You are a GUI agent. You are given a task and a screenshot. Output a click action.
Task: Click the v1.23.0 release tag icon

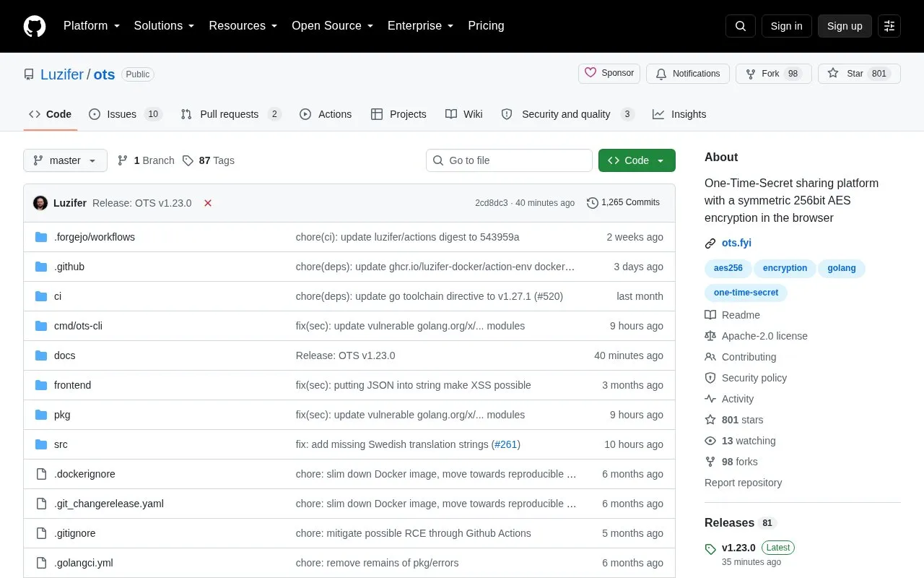710,548
